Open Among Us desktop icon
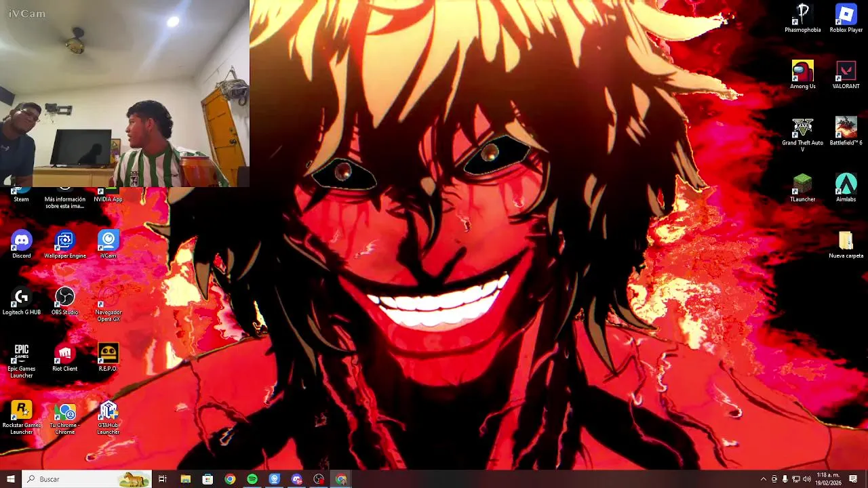 pyautogui.click(x=803, y=75)
